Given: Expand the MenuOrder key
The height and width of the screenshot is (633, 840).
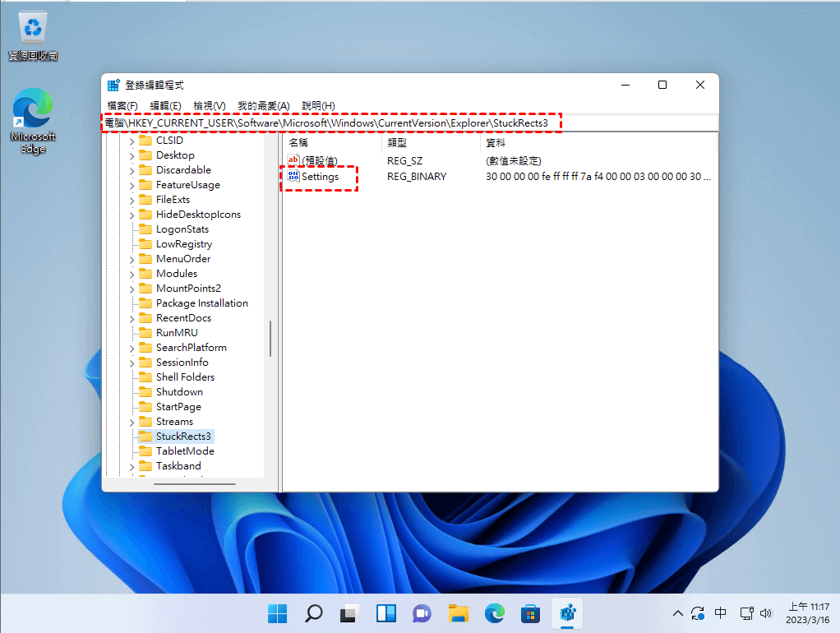Looking at the screenshot, I should [x=132, y=260].
